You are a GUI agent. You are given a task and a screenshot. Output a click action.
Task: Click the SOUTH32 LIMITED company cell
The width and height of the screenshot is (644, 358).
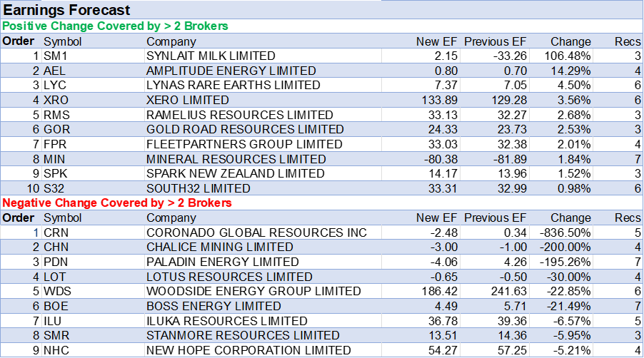pyautogui.click(x=198, y=188)
